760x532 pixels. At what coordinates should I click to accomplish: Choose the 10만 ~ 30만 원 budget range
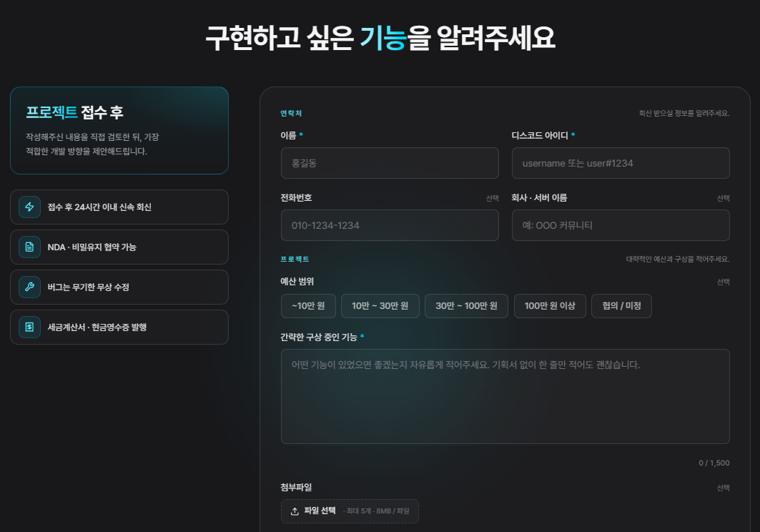pos(380,306)
